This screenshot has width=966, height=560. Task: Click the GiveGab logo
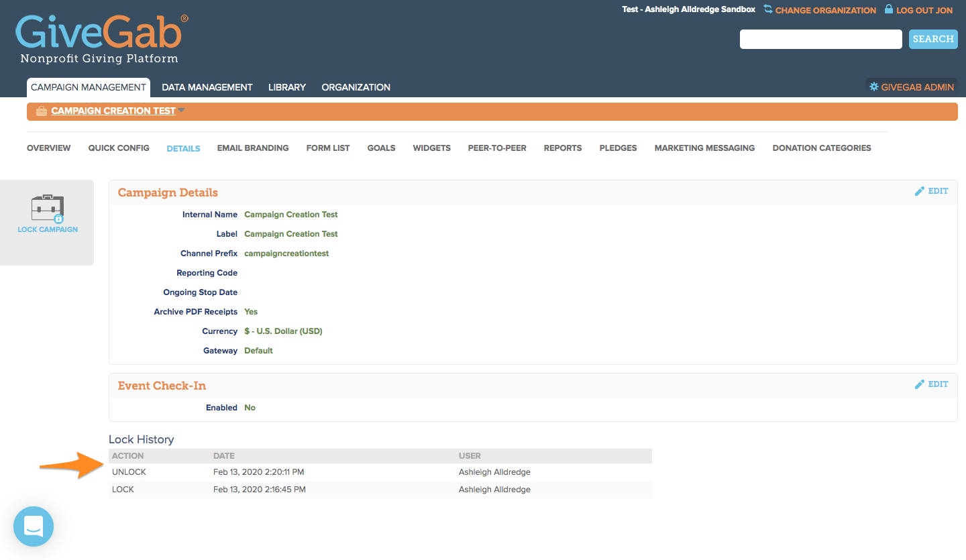pos(101,39)
